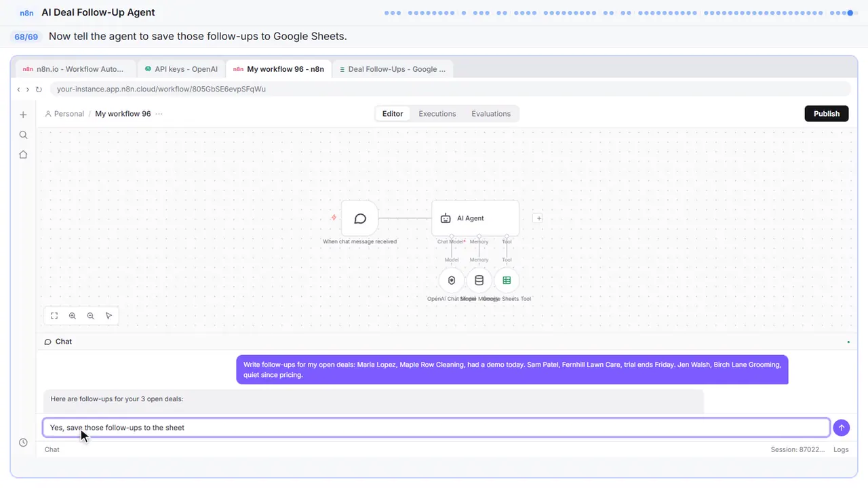Open Logs in the chat footer
Screen dimensions: 868x488
point(841,449)
